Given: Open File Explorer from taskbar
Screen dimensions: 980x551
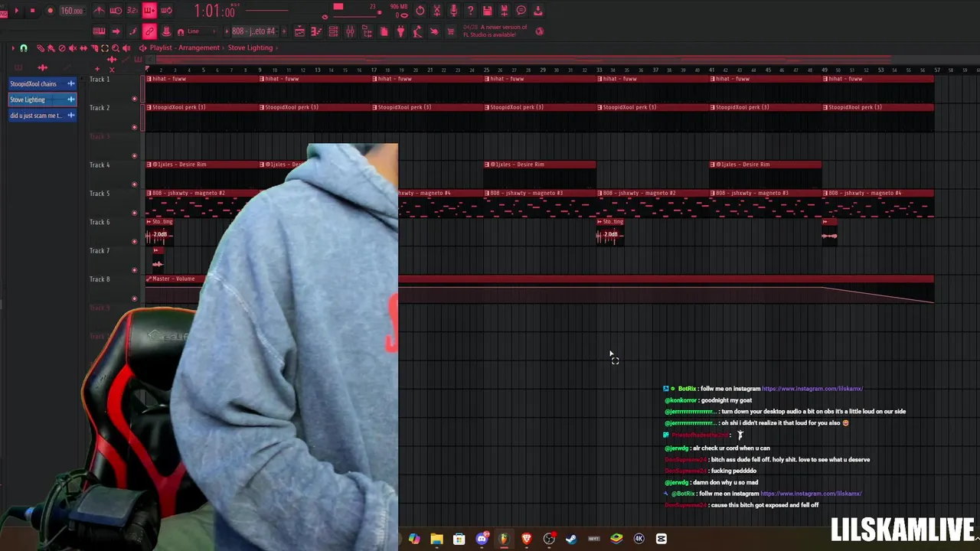Looking at the screenshot, I should coord(436,539).
